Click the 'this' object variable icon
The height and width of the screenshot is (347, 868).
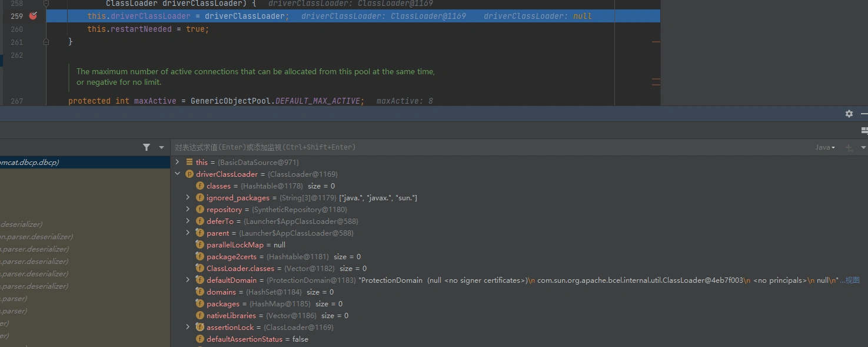189,162
